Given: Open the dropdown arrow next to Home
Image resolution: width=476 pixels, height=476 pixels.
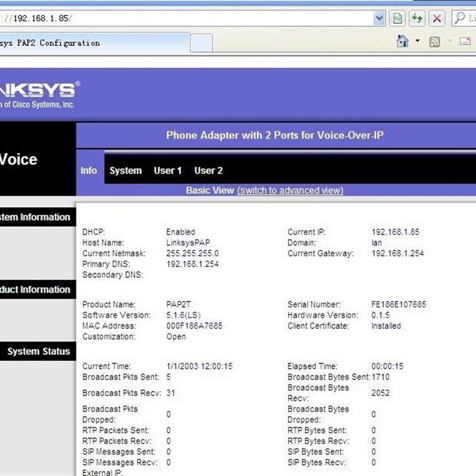Looking at the screenshot, I should pyautogui.click(x=418, y=42).
